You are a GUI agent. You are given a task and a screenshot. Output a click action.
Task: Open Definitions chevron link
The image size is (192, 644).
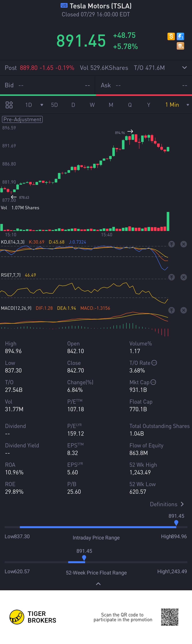point(167,504)
